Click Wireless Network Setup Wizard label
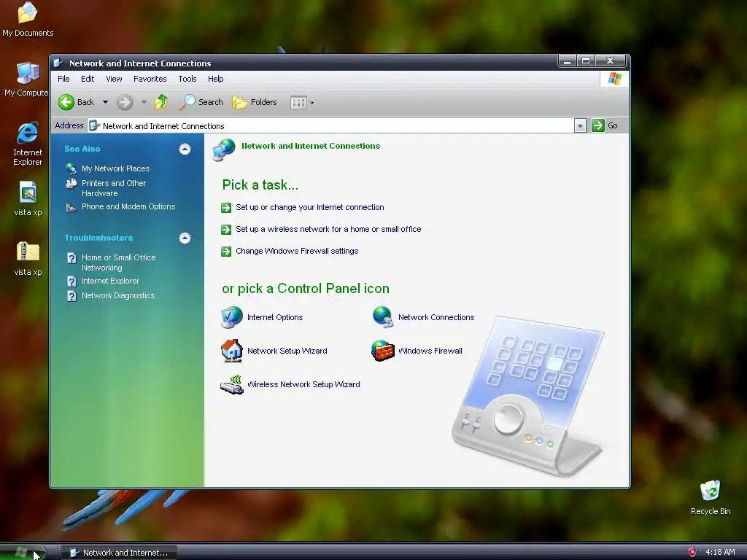 coord(303,384)
